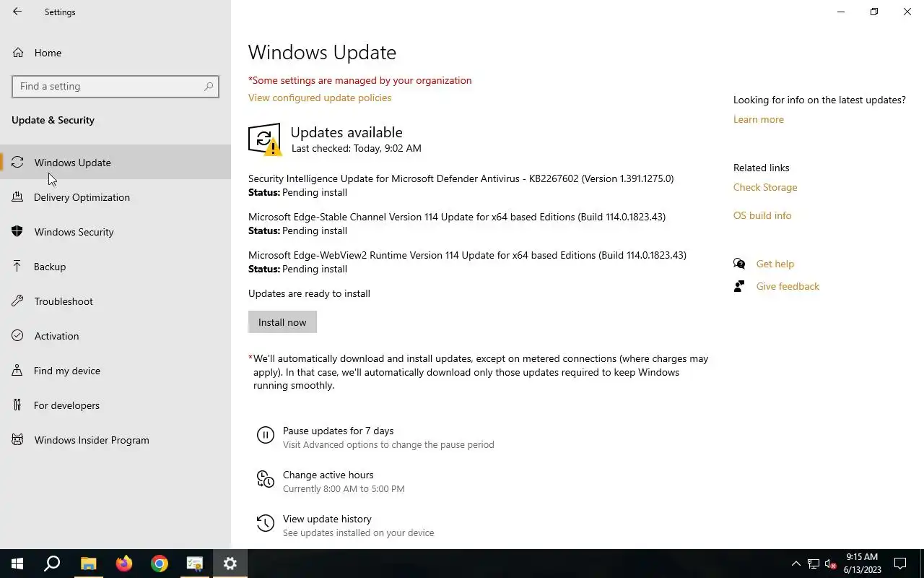This screenshot has width=924, height=578.
Task: Select Windows Update in the sidebar
Action: click(115, 163)
